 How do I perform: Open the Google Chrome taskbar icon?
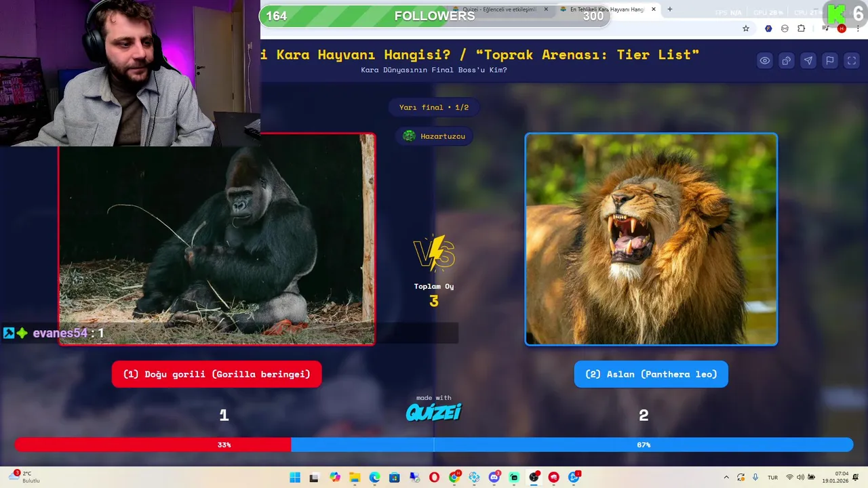[x=454, y=478]
